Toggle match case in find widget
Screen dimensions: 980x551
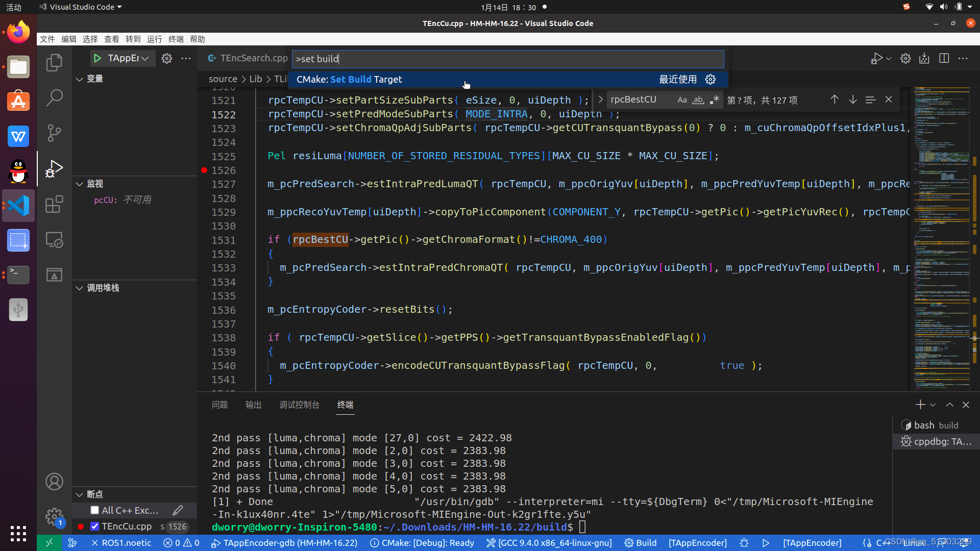pyautogui.click(x=682, y=100)
